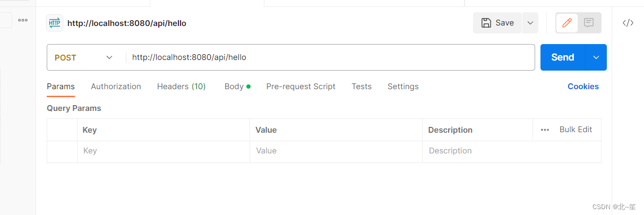This screenshot has height=215, width=644.
Task: Open the comments mode icon
Action: [589, 23]
